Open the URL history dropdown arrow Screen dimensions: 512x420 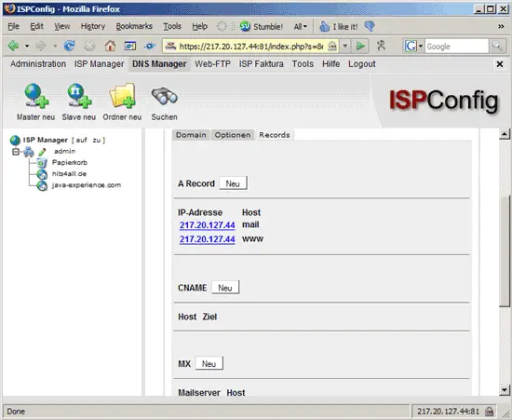coord(344,46)
